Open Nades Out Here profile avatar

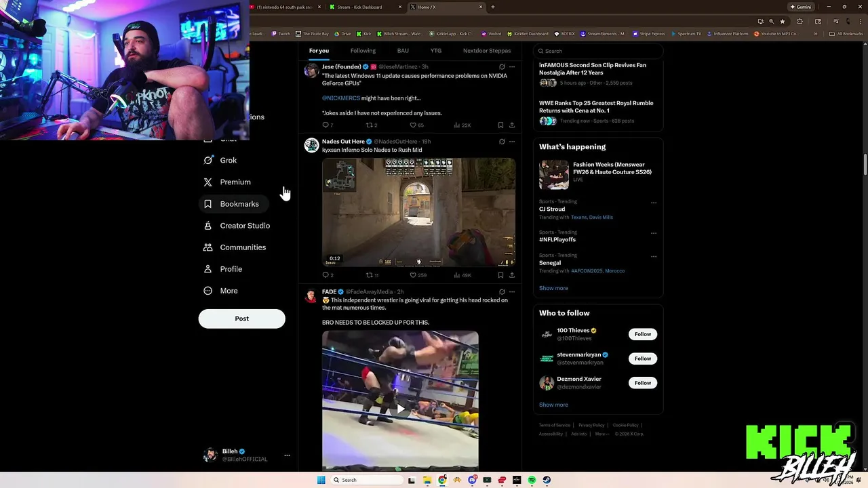(x=311, y=146)
